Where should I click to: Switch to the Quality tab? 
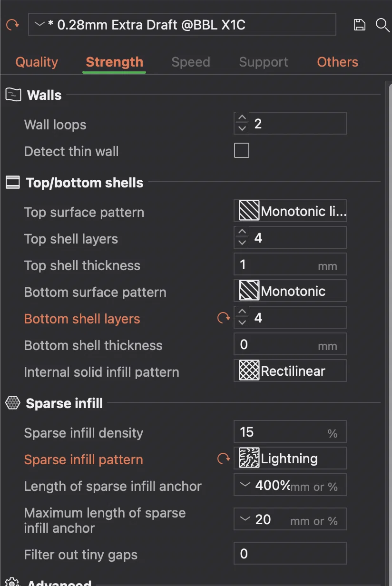point(37,62)
